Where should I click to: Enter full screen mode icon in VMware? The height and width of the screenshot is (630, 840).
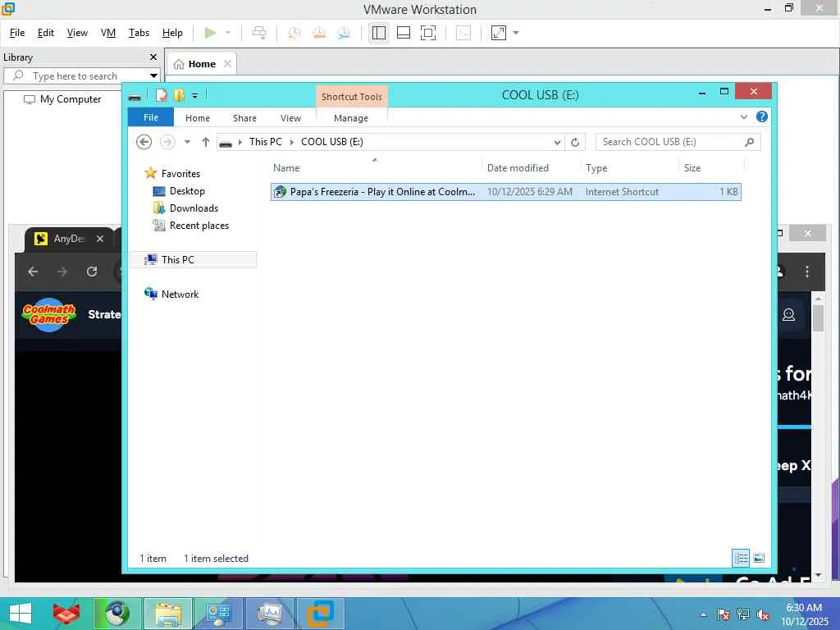coord(428,33)
